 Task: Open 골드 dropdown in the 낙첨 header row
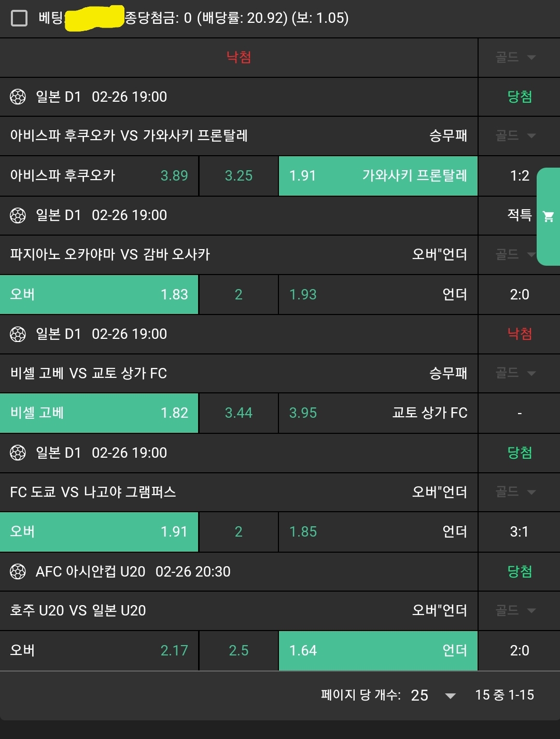pos(515,57)
